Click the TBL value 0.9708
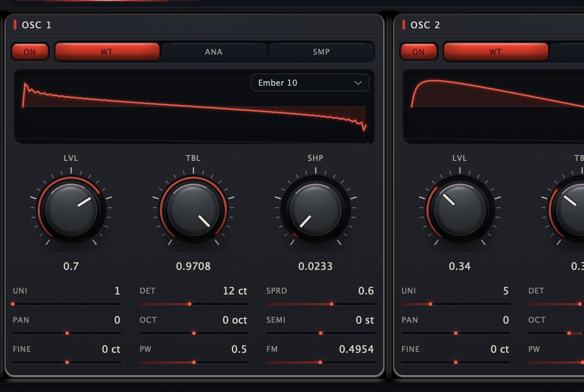Screen dimensions: 584x392 click(x=193, y=266)
